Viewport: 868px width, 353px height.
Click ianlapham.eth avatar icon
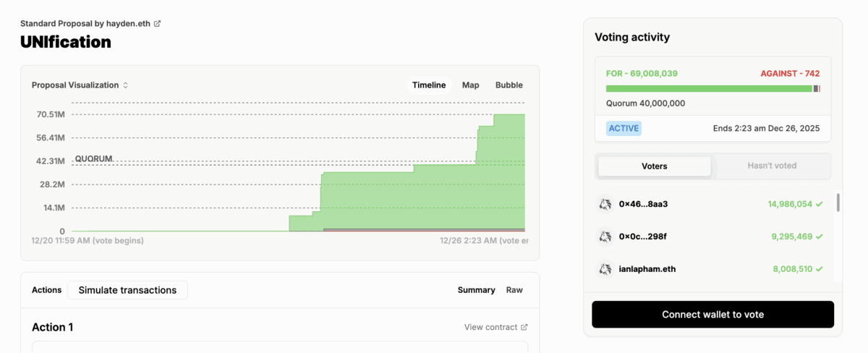coord(605,269)
